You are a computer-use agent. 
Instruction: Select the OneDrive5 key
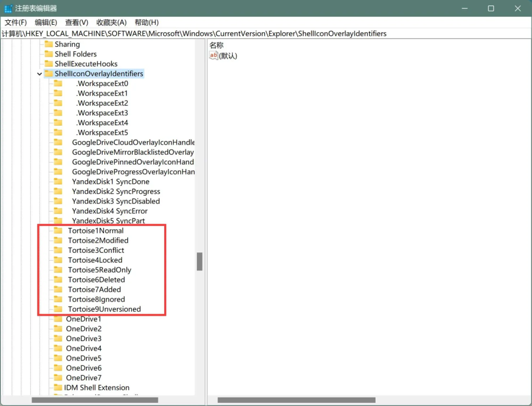tap(84, 359)
